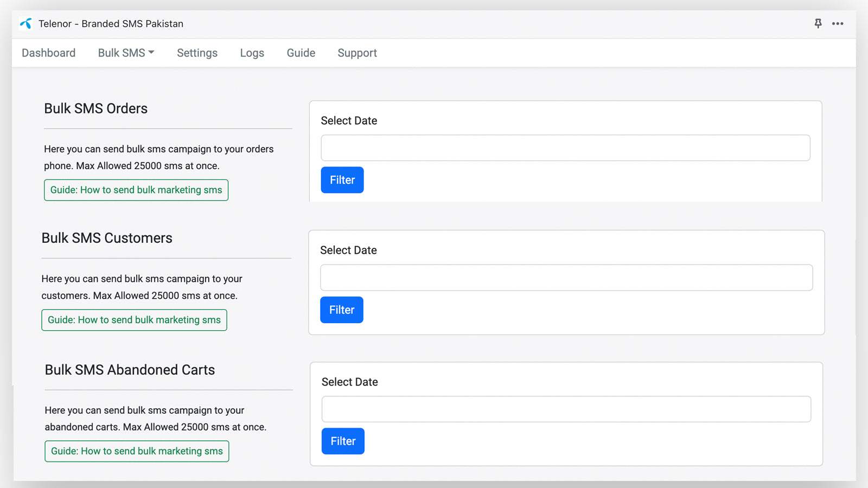Navigate to the Guide page
868x488 pixels.
pos(301,53)
